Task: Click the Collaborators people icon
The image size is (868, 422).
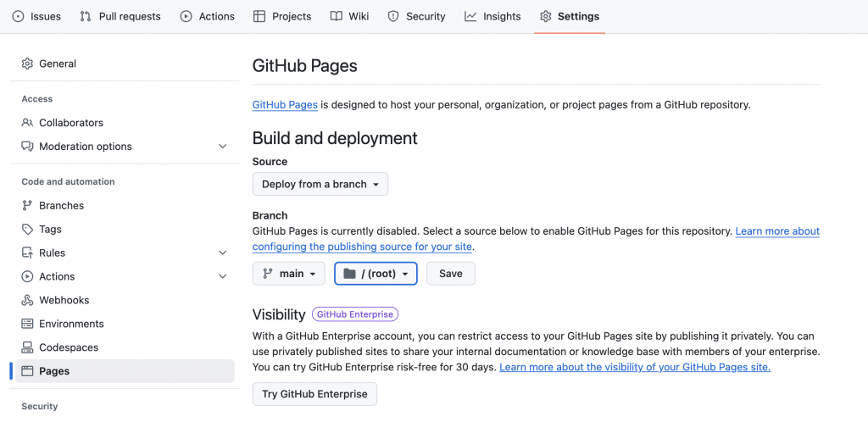Action: pyautogui.click(x=27, y=123)
